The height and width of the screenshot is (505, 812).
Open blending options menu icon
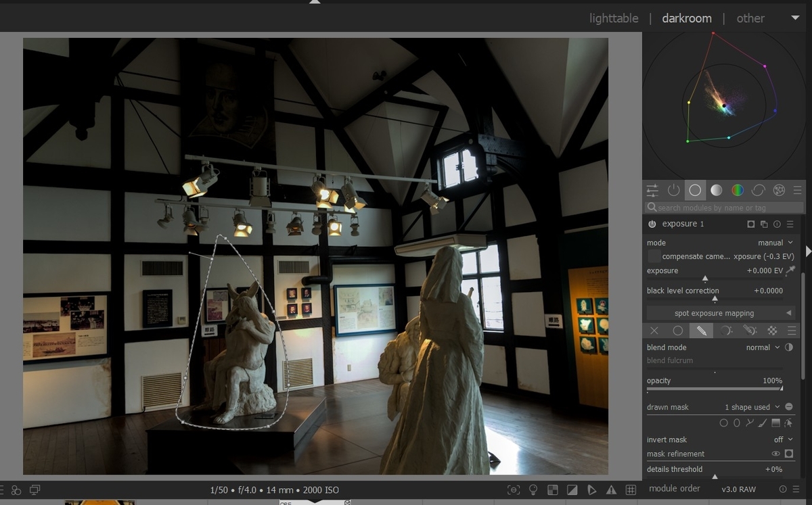[792, 331]
